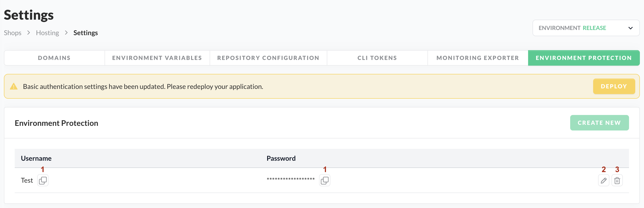This screenshot has height=208, width=644.
Task: Select the Environment Protection tab
Action: (584, 58)
